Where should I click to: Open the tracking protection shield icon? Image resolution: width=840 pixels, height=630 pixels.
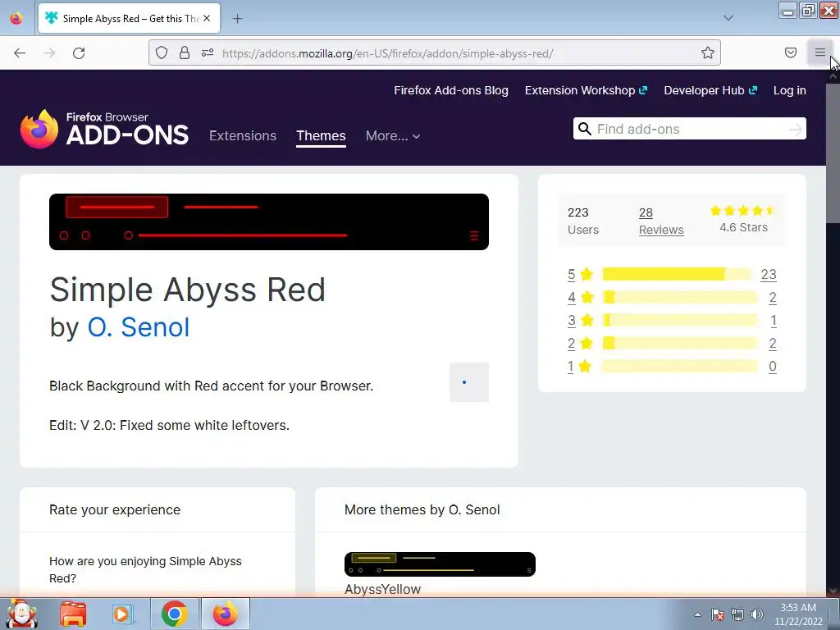162,52
